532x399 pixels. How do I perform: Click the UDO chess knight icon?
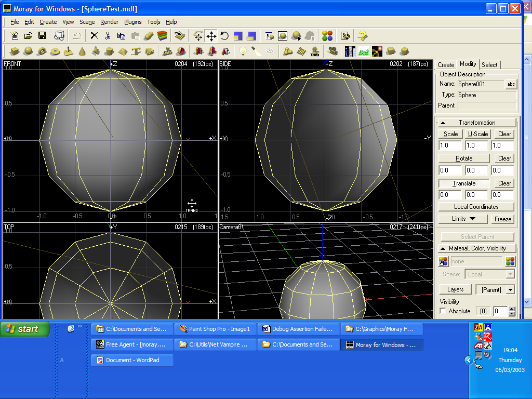[315, 51]
